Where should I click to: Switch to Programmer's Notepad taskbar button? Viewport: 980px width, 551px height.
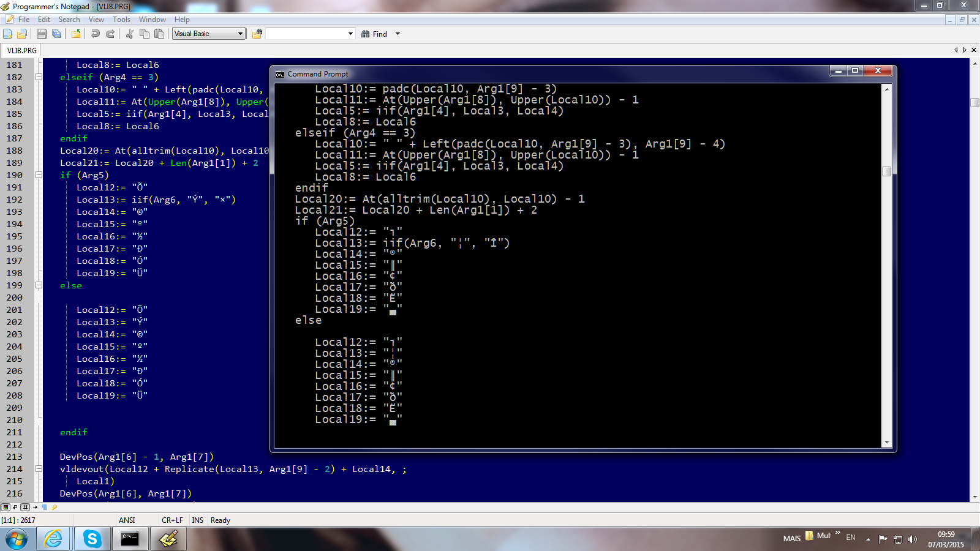168,539
